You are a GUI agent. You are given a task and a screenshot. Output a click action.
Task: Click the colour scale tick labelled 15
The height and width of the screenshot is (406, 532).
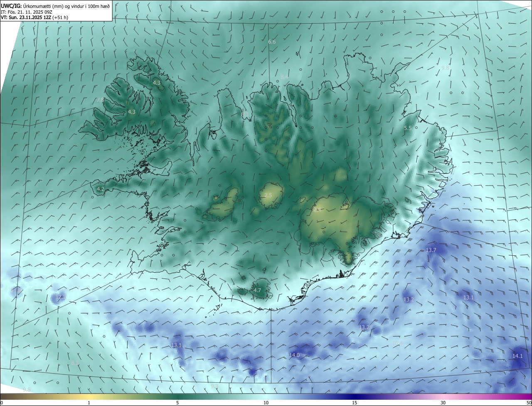click(x=355, y=403)
